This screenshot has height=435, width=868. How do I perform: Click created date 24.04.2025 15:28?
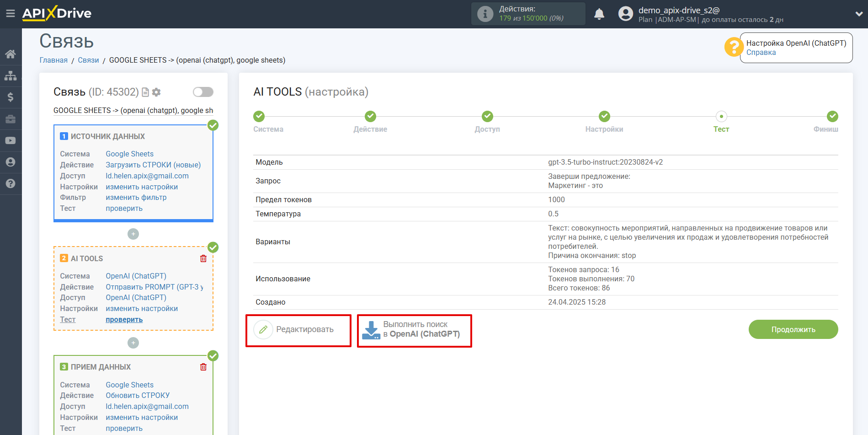click(x=577, y=302)
